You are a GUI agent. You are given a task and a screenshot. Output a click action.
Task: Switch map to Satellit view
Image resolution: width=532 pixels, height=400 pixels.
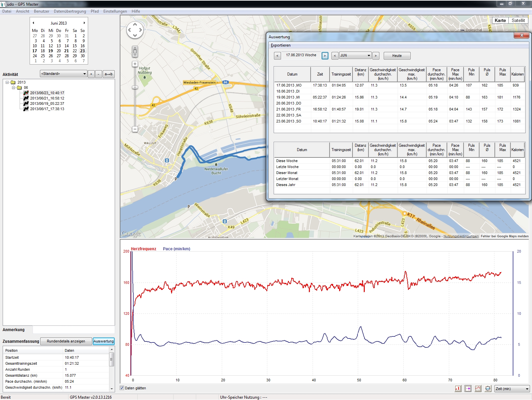coord(518,20)
